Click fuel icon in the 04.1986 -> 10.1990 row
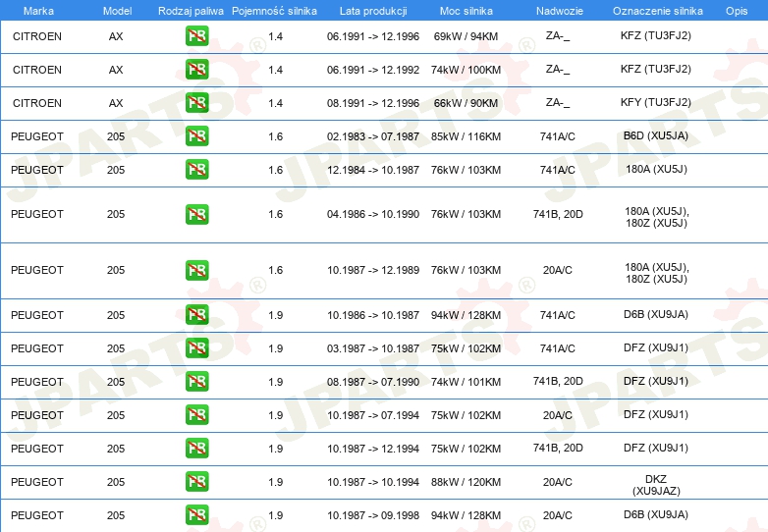 click(196, 214)
